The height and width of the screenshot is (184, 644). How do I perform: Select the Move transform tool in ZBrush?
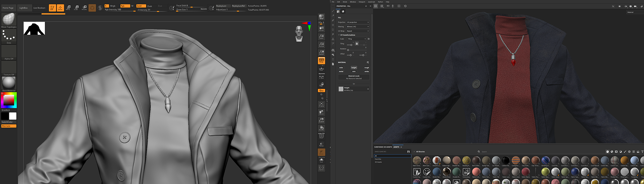click(x=68, y=8)
